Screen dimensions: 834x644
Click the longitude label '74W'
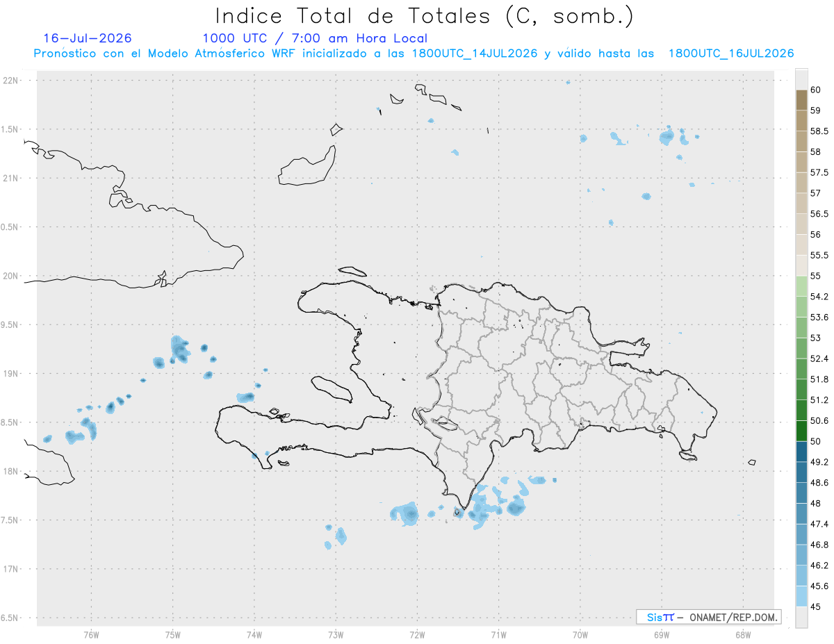point(254,634)
